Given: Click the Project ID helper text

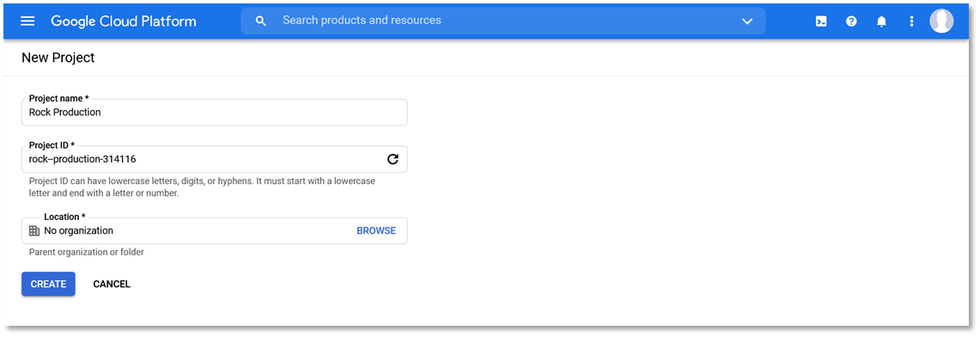Looking at the screenshot, I should pyautogui.click(x=203, y=187).
